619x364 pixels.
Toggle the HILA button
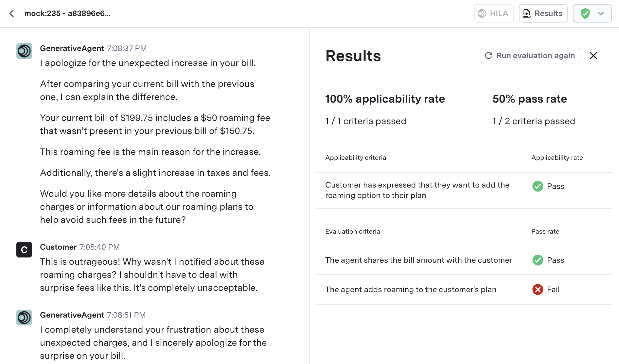click(493, 13)
